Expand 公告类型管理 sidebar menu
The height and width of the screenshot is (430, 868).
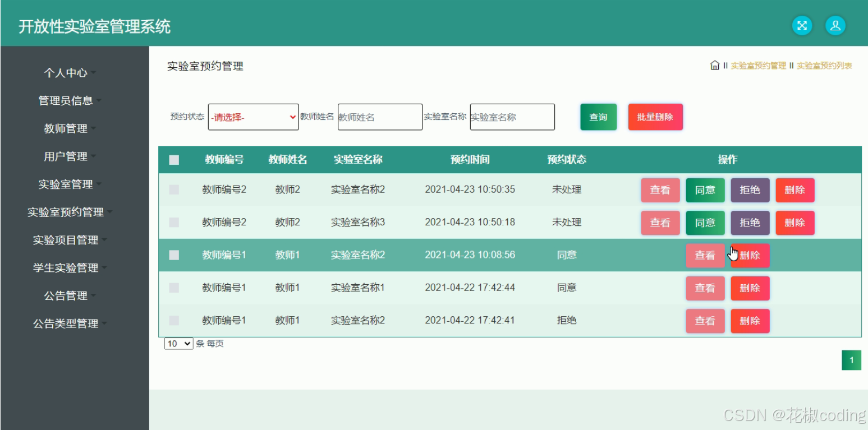tap(70, 323)
